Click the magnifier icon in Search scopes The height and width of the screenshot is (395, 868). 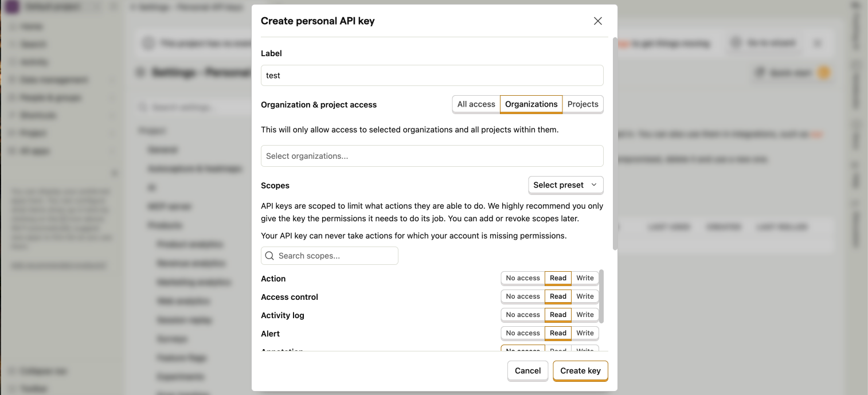(269, 256)
